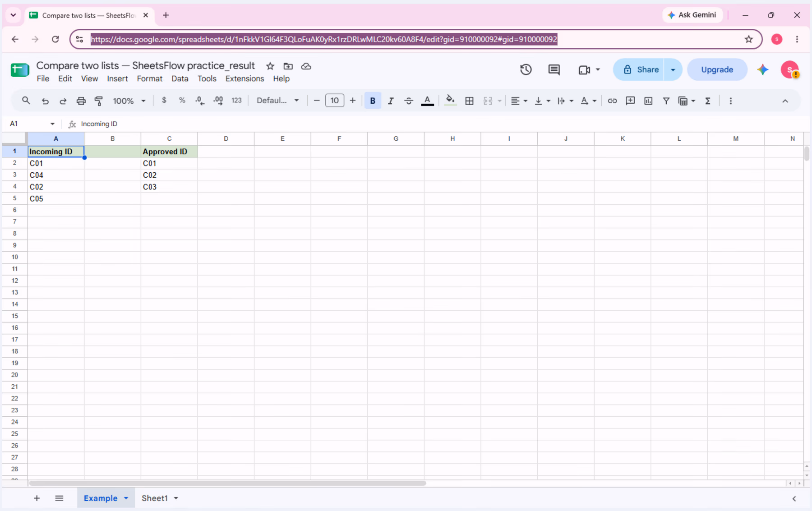Insert a comment from toolbar
Viewport: 812px width, 511px height.
(x=630, y=101)
